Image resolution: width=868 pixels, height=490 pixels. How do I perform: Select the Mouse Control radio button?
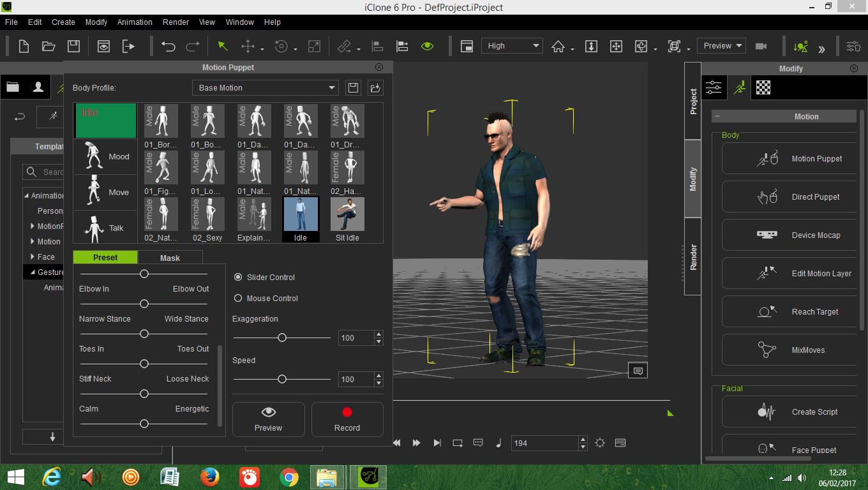(238, 298)
